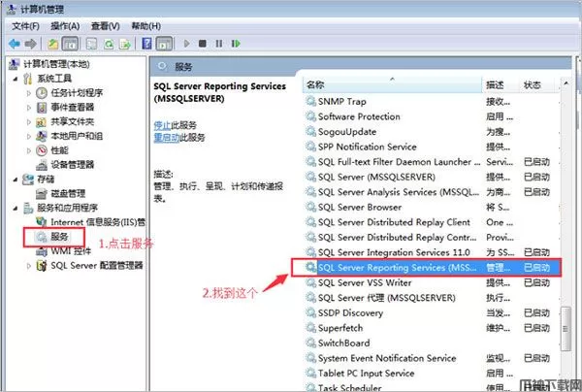Expand the 任务计划程序 node arrow
Viewport: 582px width, 392px height.
(x=28, y=93)
